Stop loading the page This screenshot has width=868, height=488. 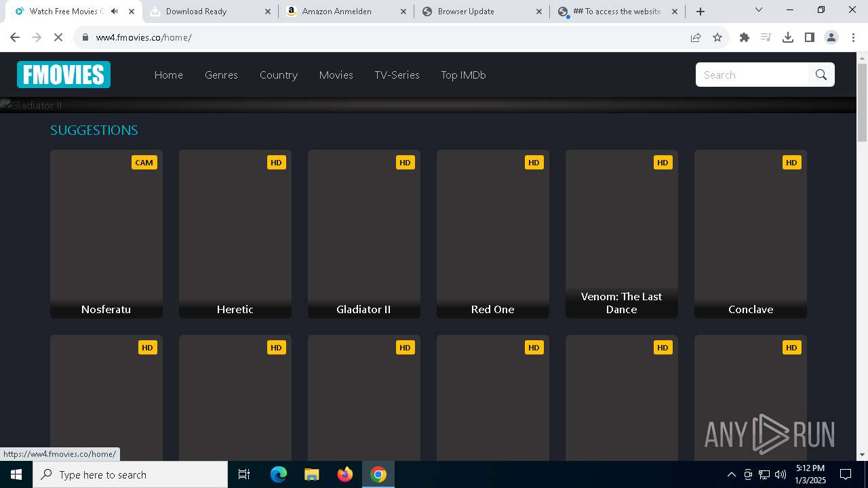click(x=58, y=37)
